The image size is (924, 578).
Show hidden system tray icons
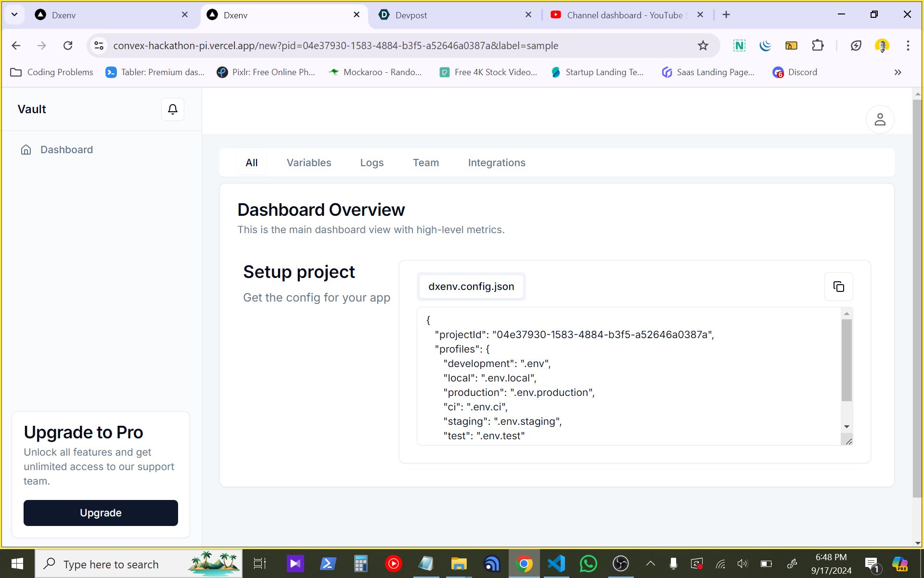(650, 564)
